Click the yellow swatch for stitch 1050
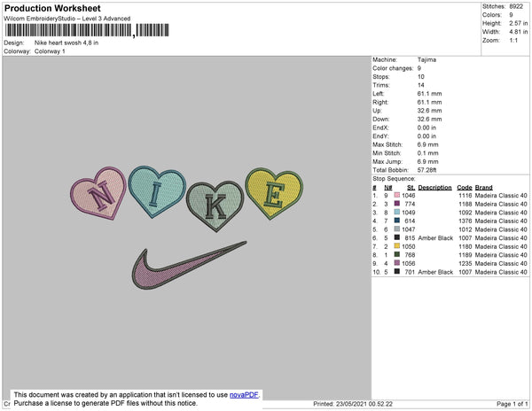The height and width of the screenshot is (411, 532). point(396,246)
